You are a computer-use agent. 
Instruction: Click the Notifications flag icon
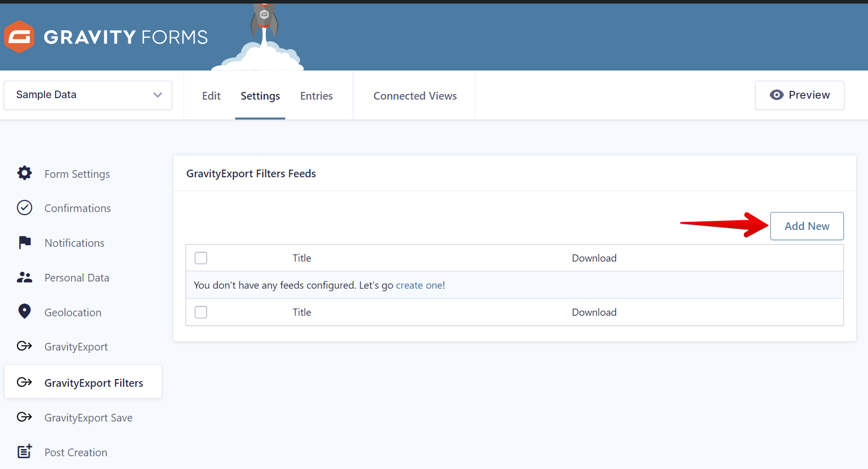[25, 243]
